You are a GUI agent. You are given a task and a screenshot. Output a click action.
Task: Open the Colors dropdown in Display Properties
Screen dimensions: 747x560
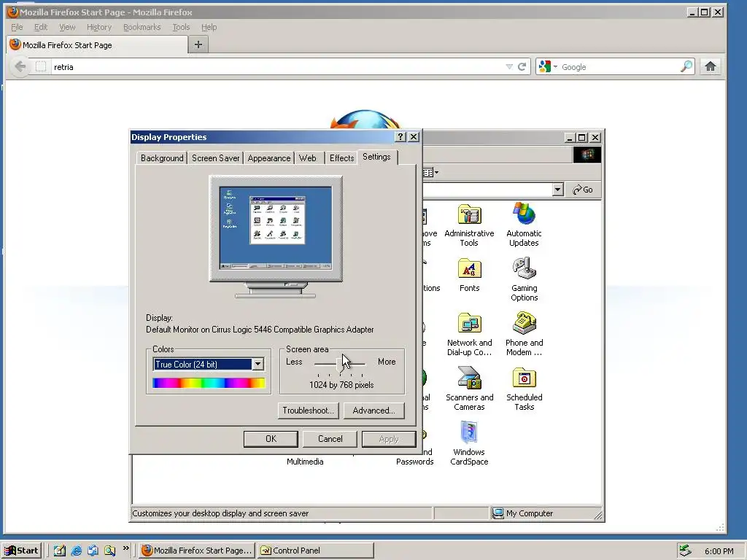[258, 365]
